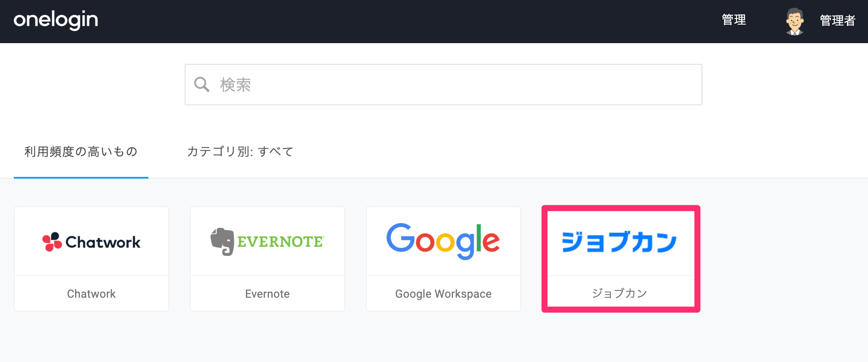This screenshot has height=362, width=868.
Task: Click the onelogin logo
Action: click(56, 20)
